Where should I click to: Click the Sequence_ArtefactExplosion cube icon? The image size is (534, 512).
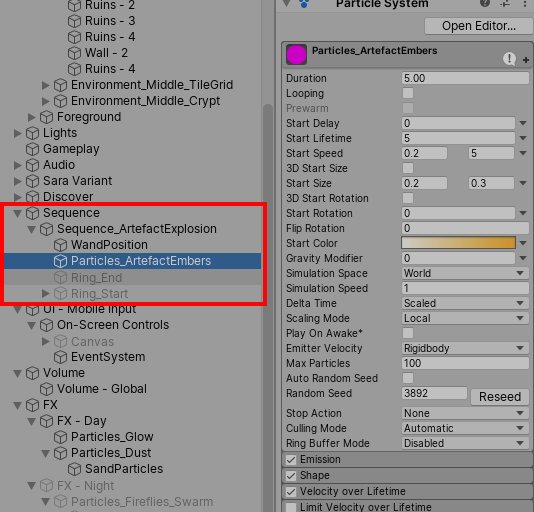tap(46, 229)
